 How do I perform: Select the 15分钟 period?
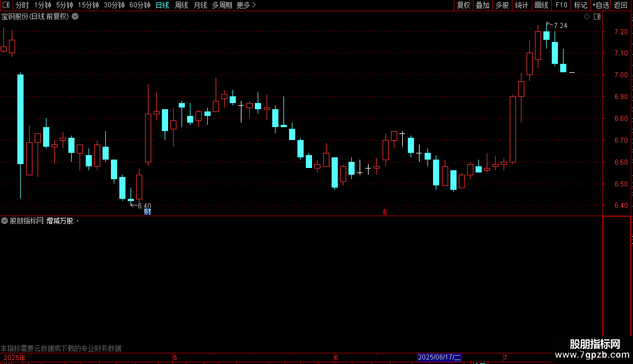point(89,5)
